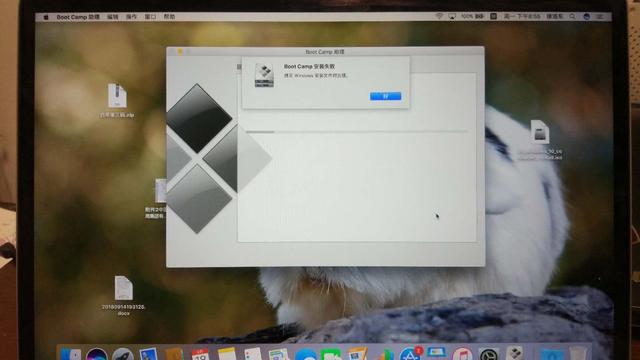Click the Wi-Fi status icon
The height and width of the screenshot is (360, 640).
(x=439, y=16)
